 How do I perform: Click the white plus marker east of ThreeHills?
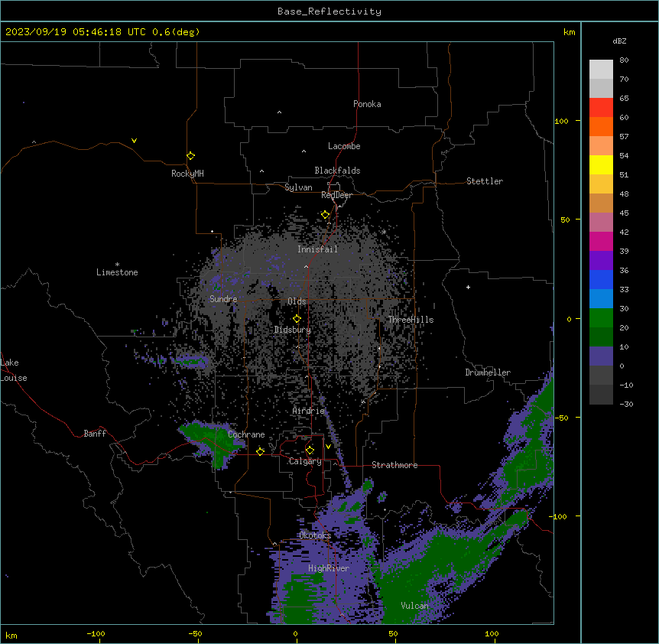(468, 287)
